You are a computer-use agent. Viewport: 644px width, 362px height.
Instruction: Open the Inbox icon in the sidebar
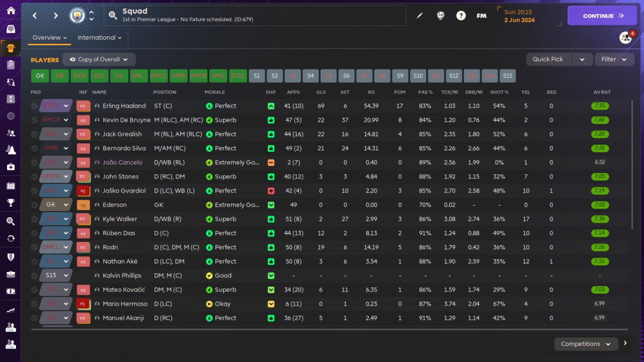point(11,29)
